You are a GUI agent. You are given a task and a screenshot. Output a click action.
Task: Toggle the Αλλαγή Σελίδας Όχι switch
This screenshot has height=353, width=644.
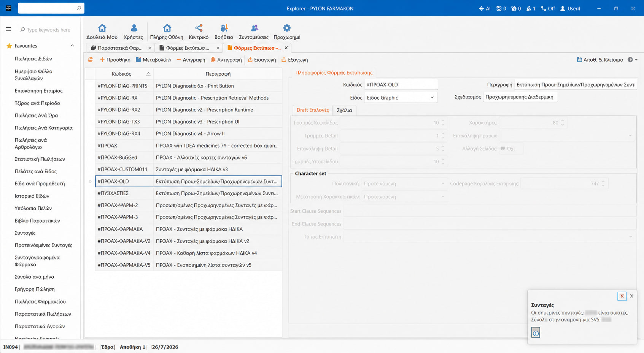click(511, 149)
